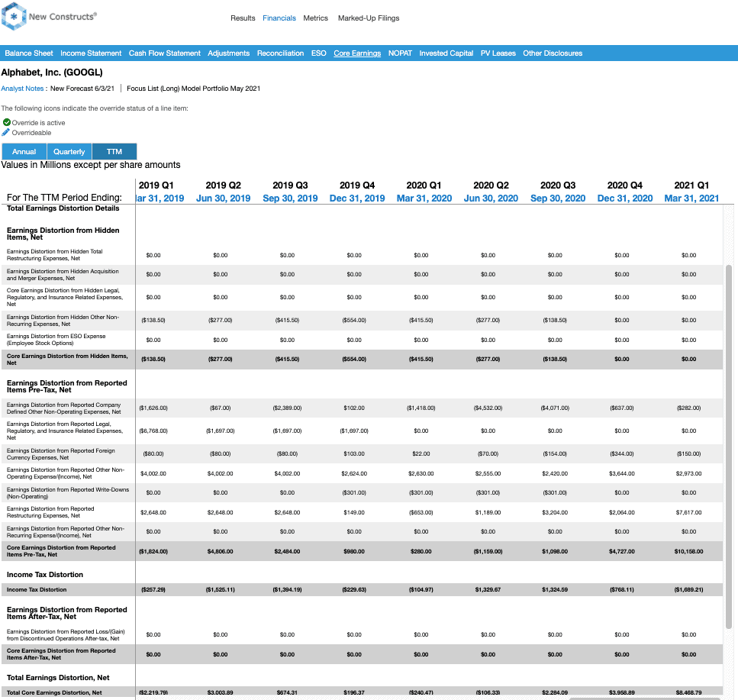This screenshot has height=700, width=738.
Task: Open the Results nav item
Action: 243,18
